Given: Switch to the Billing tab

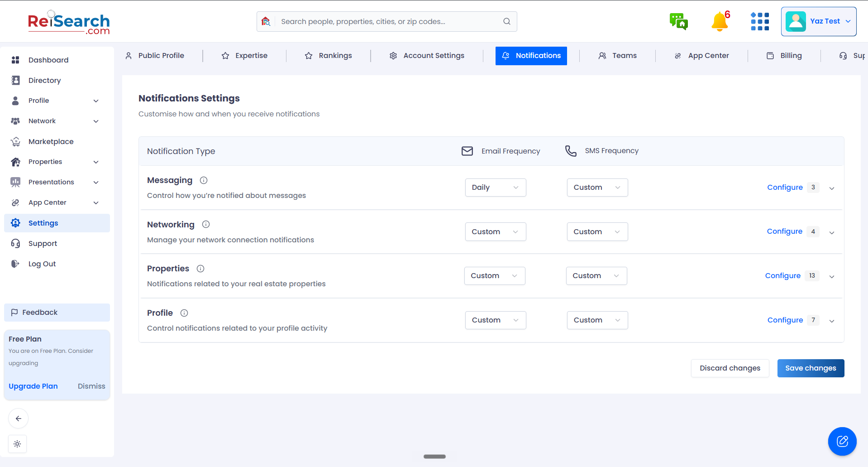Looking at the screenshot, I should tap(784, 56).
